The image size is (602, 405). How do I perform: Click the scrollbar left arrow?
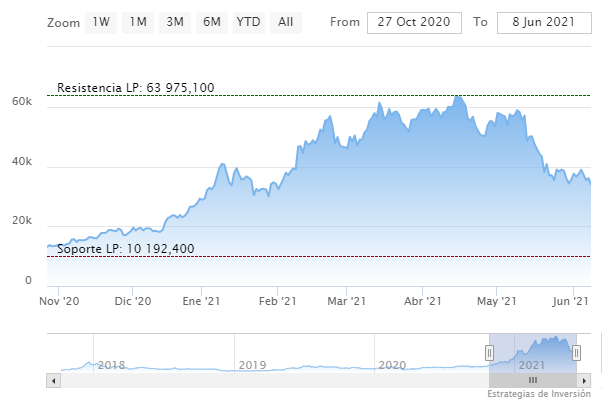pyautogui.click(x=52, y=381)
